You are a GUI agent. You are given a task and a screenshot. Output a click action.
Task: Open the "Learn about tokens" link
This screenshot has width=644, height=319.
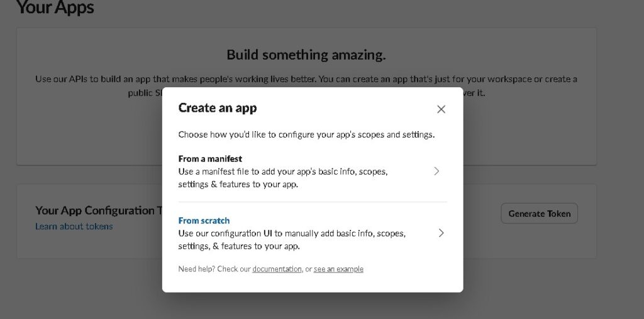[x=74, y=226]
